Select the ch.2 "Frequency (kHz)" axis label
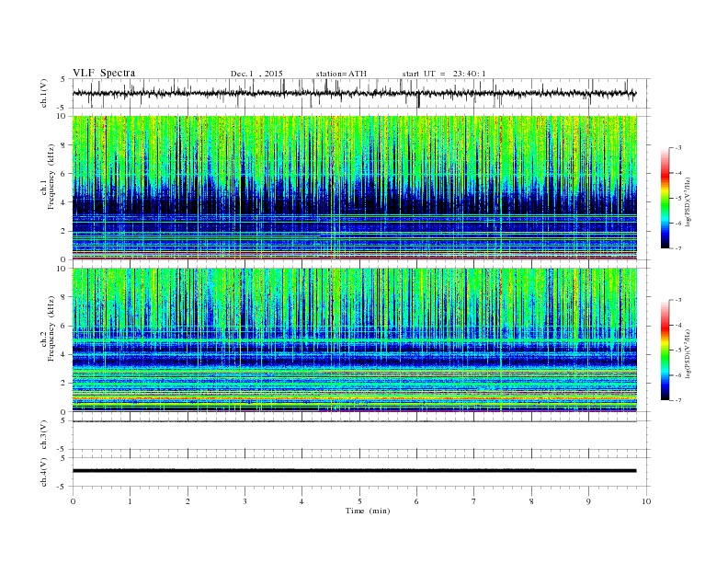728x563 pixels. click(51, 328)
